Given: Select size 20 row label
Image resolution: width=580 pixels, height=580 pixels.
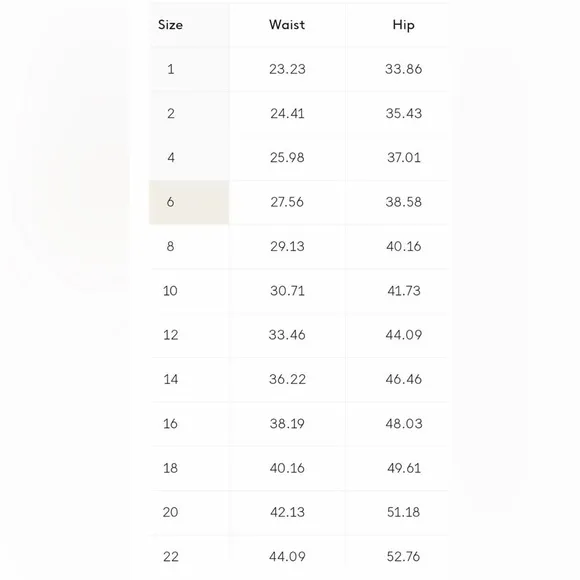Looking at the screenshot, I should [170, 512].
